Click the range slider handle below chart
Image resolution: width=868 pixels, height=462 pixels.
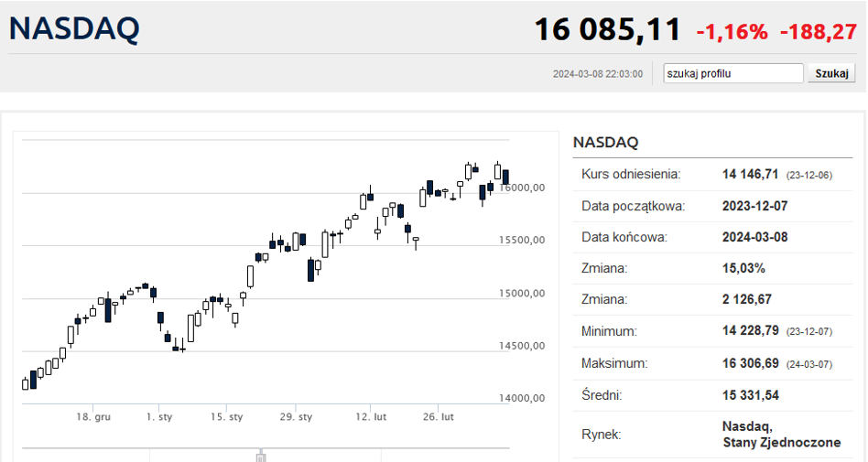(x=261, y=457)
